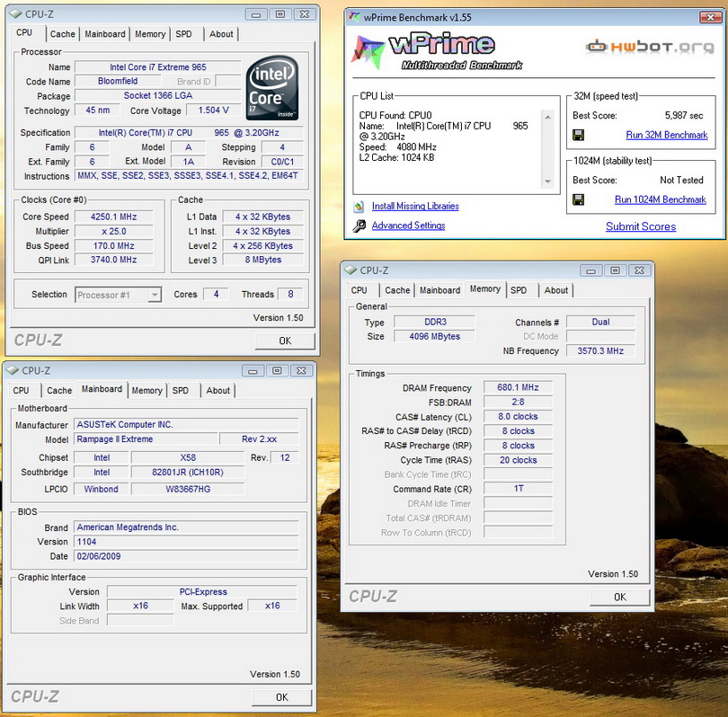The height and width of the screenshot is (717, 728).
Task: Click the QPI Link value 3740.0 MHz
Action: [114, 260]
